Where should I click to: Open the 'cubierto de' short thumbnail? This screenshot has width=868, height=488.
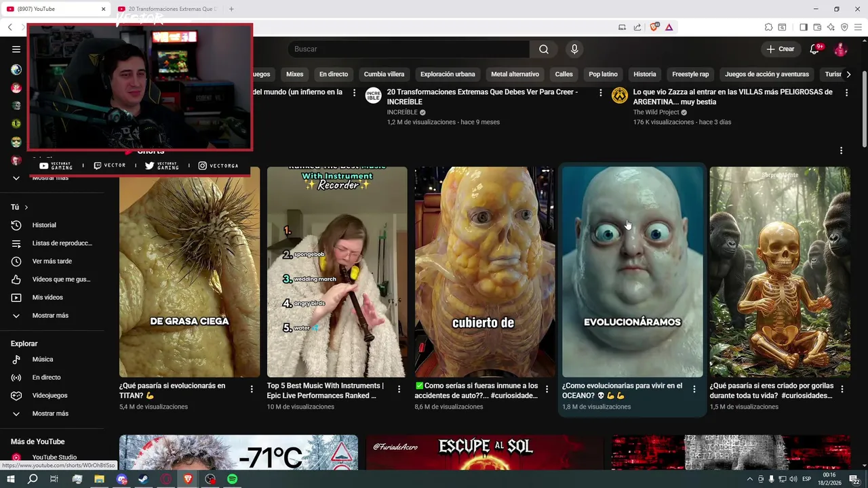484,272
